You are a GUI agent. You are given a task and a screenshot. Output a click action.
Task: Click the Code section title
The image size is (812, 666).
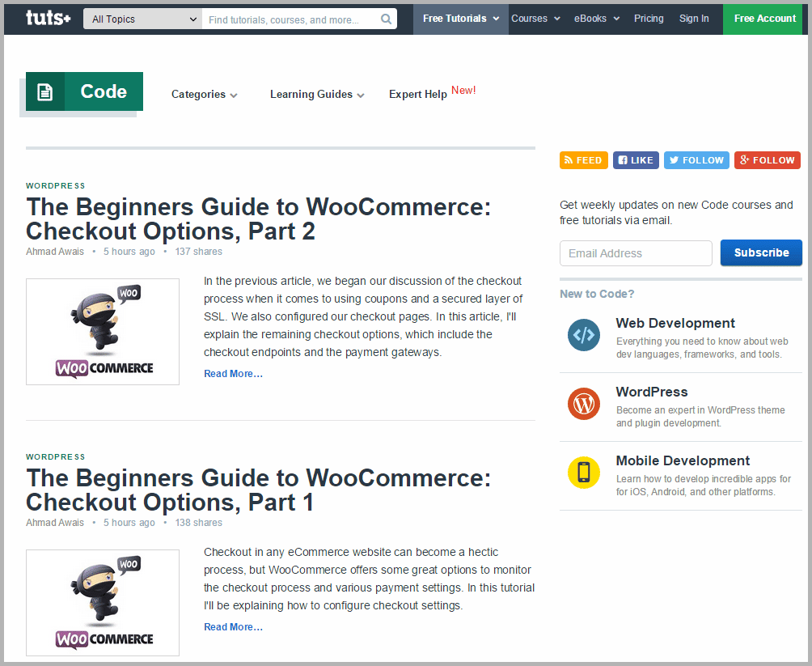click(104, 91)
